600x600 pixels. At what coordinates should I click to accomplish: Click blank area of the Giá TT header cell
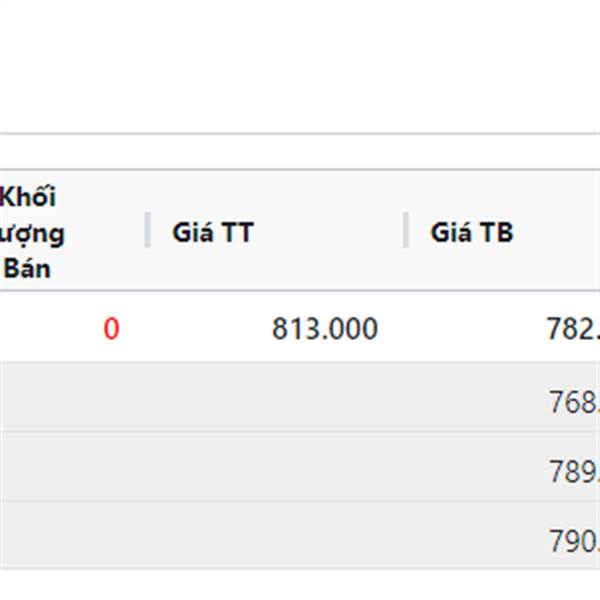(x=329, y=232)
